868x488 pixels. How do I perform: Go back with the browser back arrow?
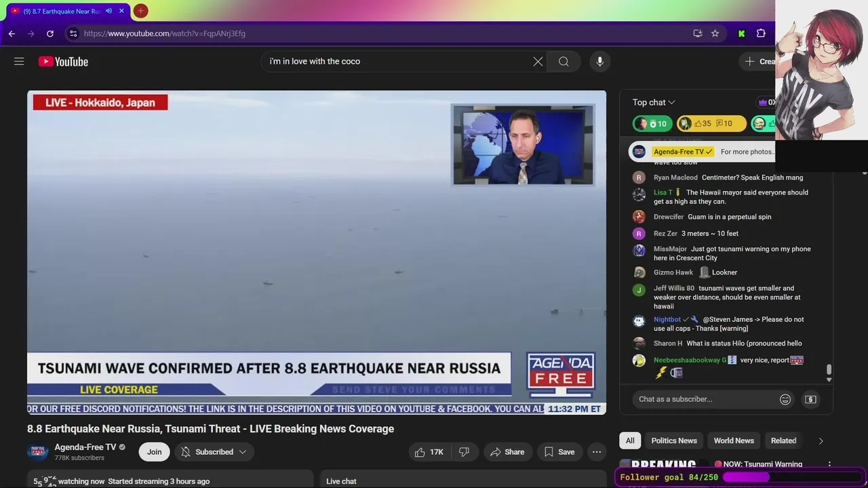point(12,33)
